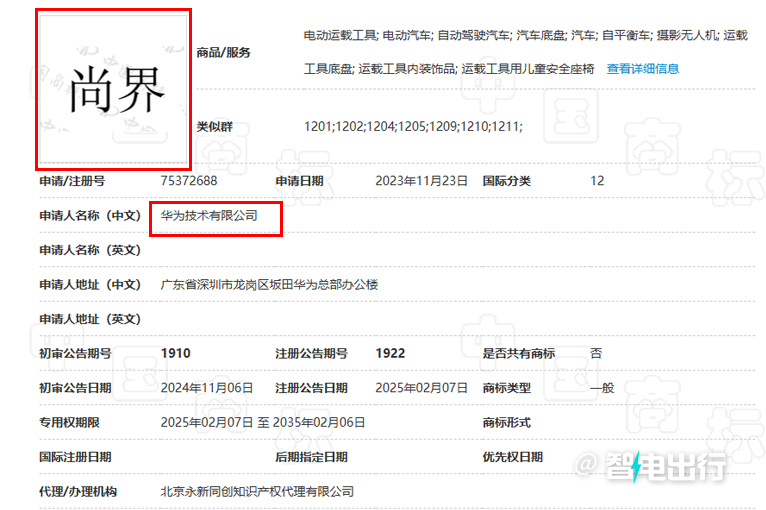The image size is (766, 510).
Task: Select address 广东省深圳市龙岗区坂田华为总部办公楼
Action: pos(269,284)
